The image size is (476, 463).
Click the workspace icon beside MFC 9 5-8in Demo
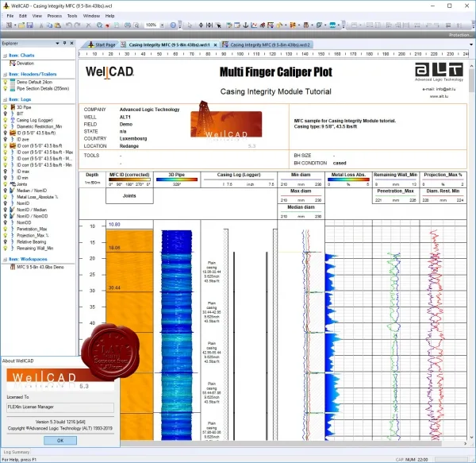13,267
